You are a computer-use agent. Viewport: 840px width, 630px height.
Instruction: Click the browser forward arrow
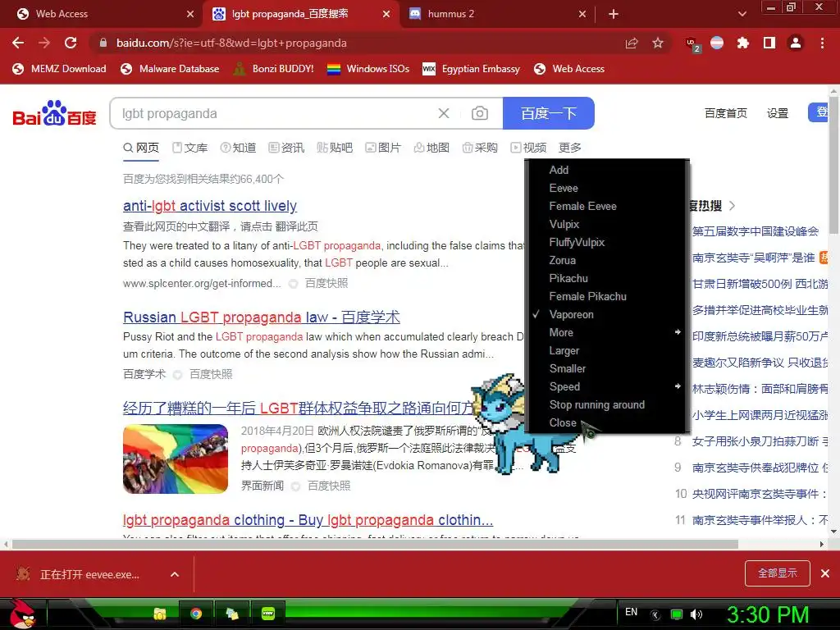pos(44,43)
